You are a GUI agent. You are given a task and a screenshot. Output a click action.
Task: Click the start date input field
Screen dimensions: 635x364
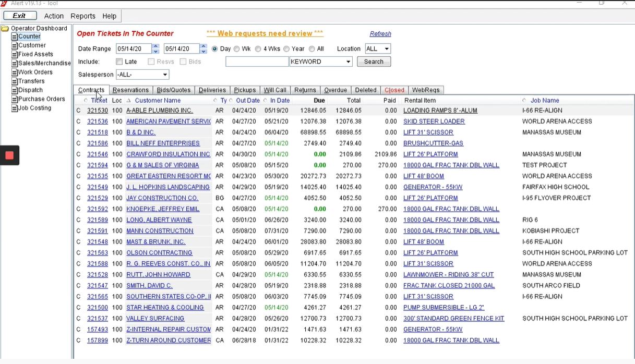click(x=134, y=48)
